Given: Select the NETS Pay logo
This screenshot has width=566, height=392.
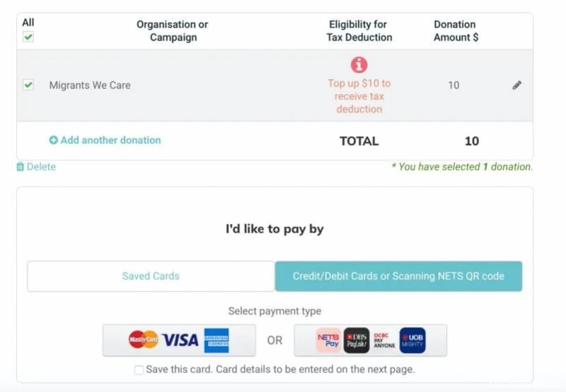Looking at the screenshot, I should [x=328, y=340].
